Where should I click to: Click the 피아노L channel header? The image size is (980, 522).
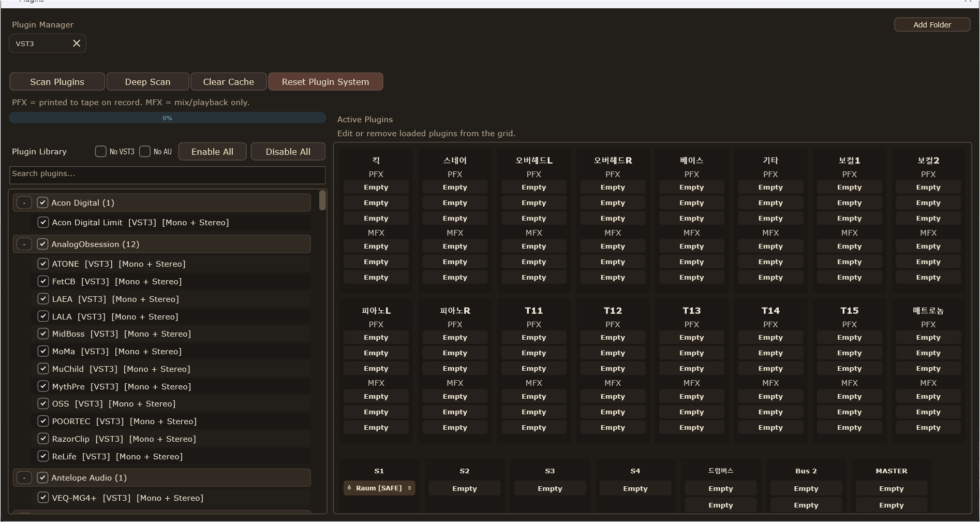tap(376, 311)
